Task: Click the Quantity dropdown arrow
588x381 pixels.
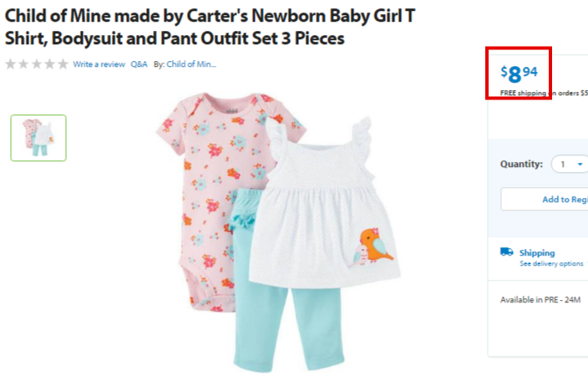Action: 580,165
